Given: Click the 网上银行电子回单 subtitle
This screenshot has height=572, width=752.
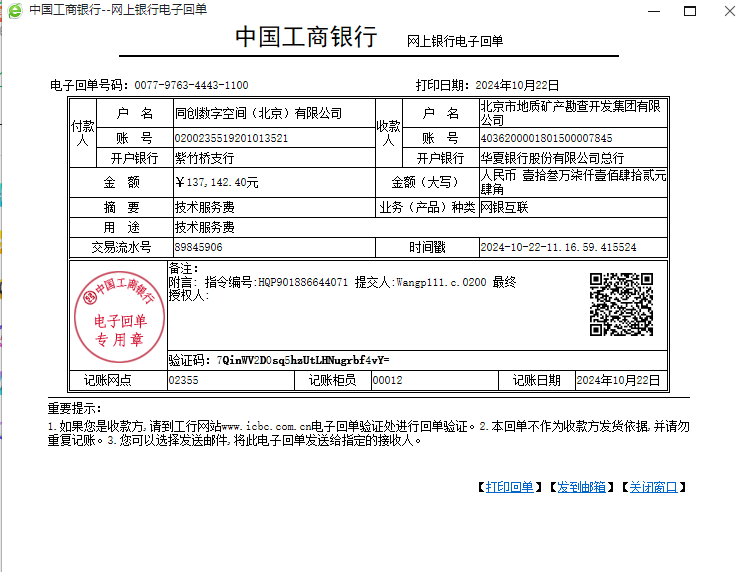Looking at the screenshot, I should click(x=455, y=41).
